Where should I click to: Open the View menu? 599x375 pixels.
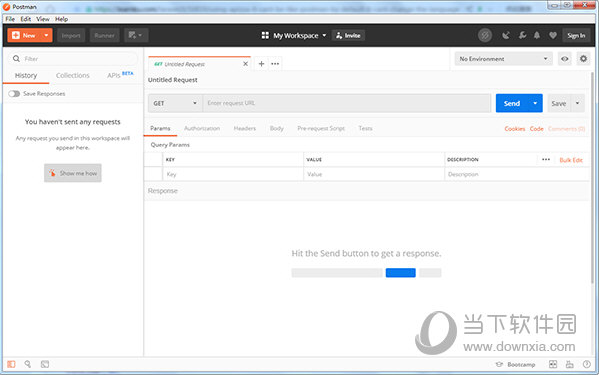tap(43, 19)
